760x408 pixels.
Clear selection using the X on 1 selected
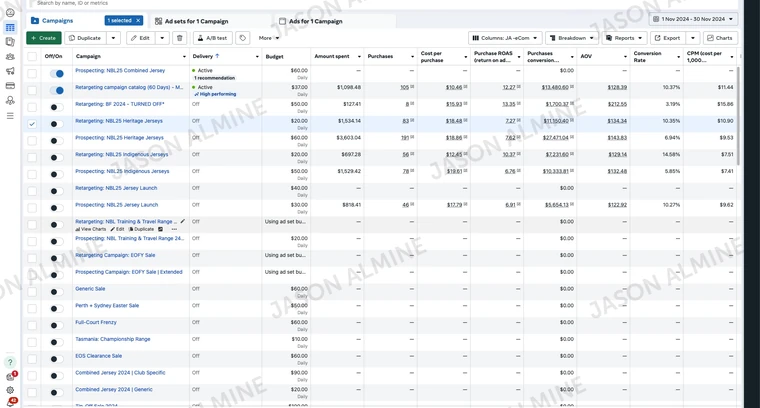coord(138,20)
